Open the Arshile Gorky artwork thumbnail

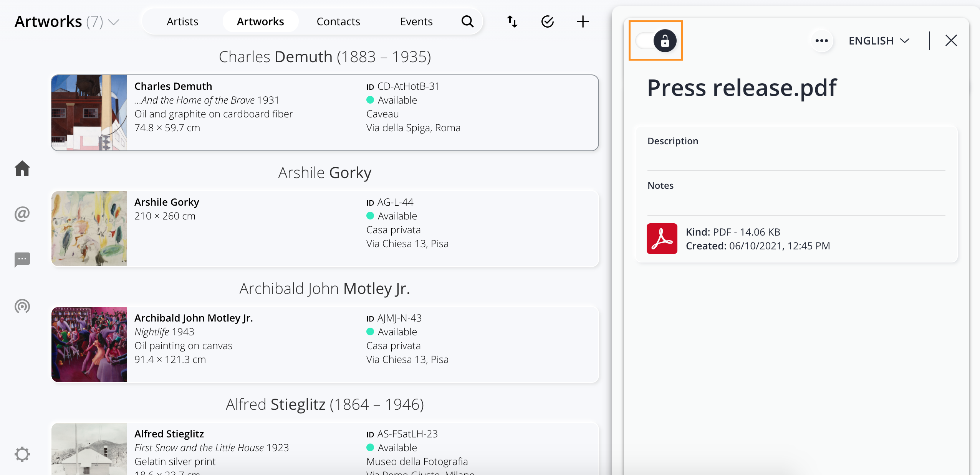click(x=89, y=229)
